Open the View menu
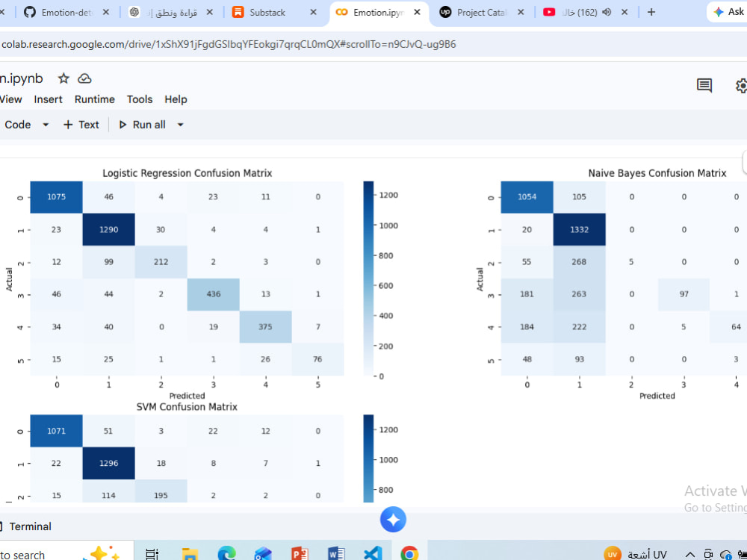This screenshot has height=560, width=747. 11,99
